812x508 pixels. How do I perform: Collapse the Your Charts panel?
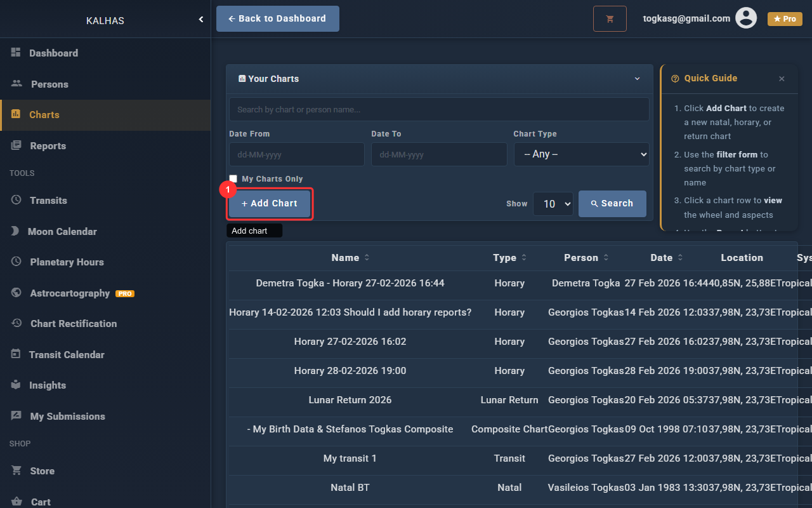[638, 79]
